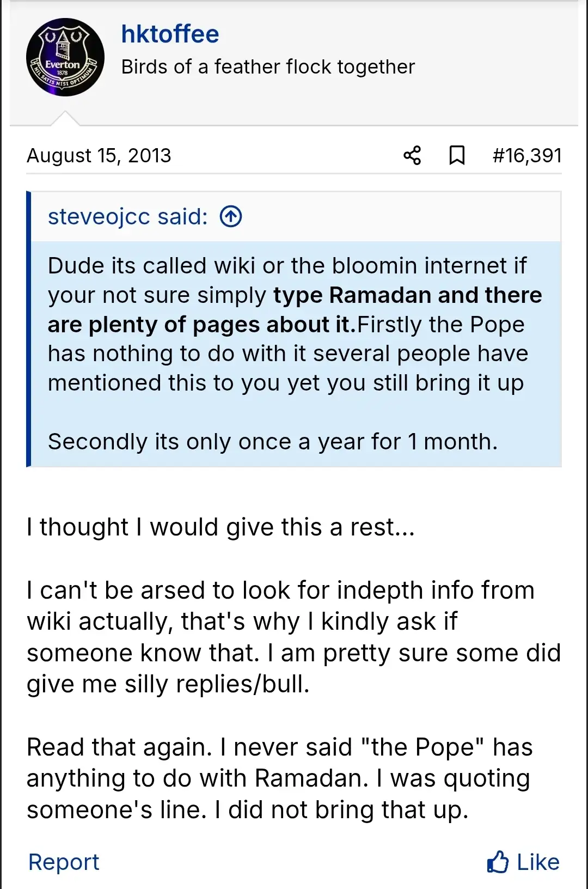The image size is (588, 889).
Task: Click the line "I thought I would give this a rest..."
Action: (x=220, y=527)
